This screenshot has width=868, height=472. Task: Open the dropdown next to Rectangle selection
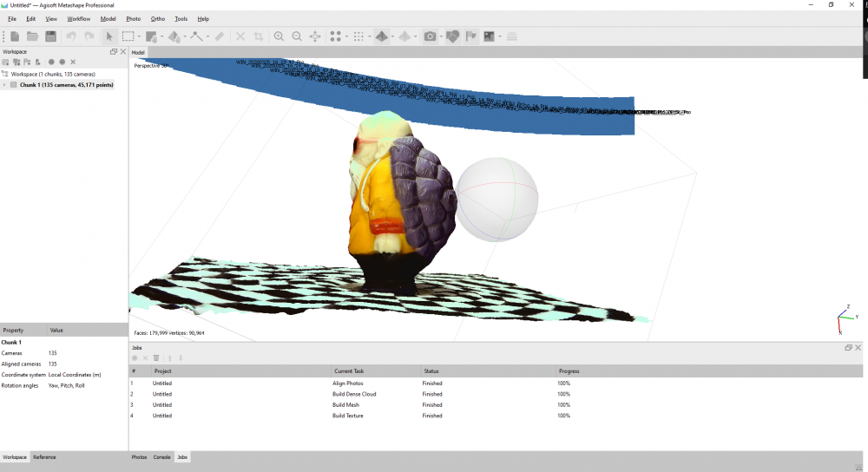[139, 36]
